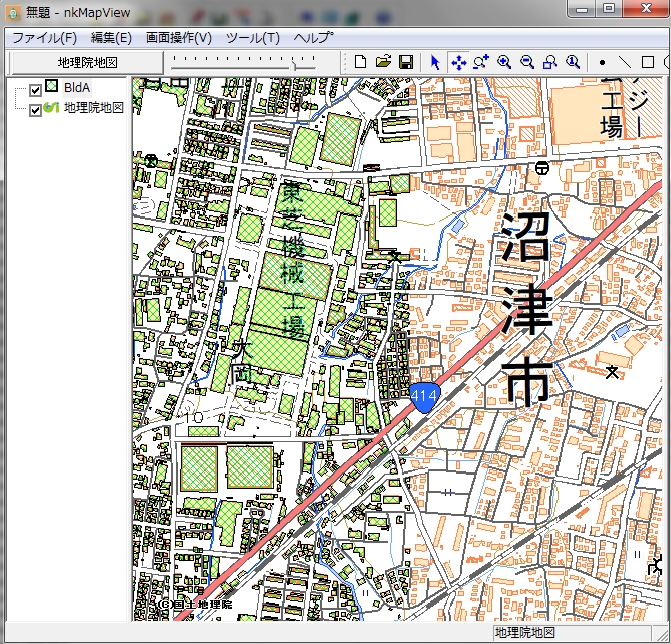This screenshot has width=671, height=644.
Task: Open the 画面操作(V) menu
Action: 179,38
